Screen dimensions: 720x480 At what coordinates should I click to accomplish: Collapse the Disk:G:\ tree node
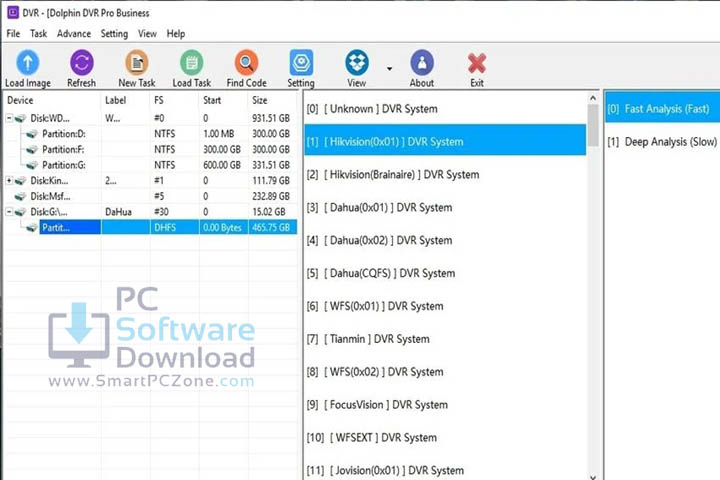point(9,212)
